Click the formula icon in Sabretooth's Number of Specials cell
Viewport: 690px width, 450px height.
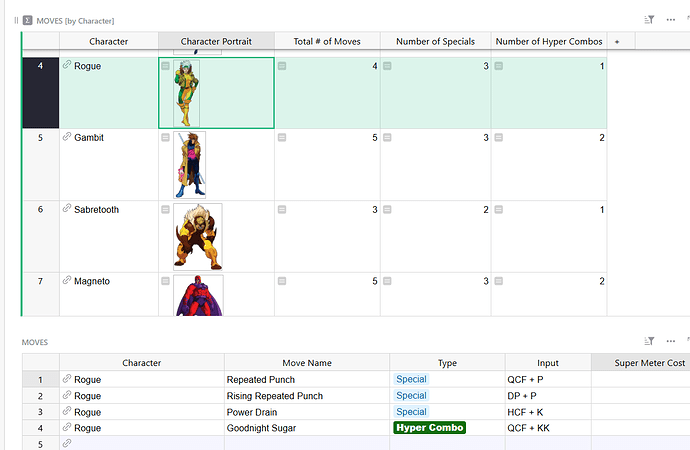coord(387,209)
